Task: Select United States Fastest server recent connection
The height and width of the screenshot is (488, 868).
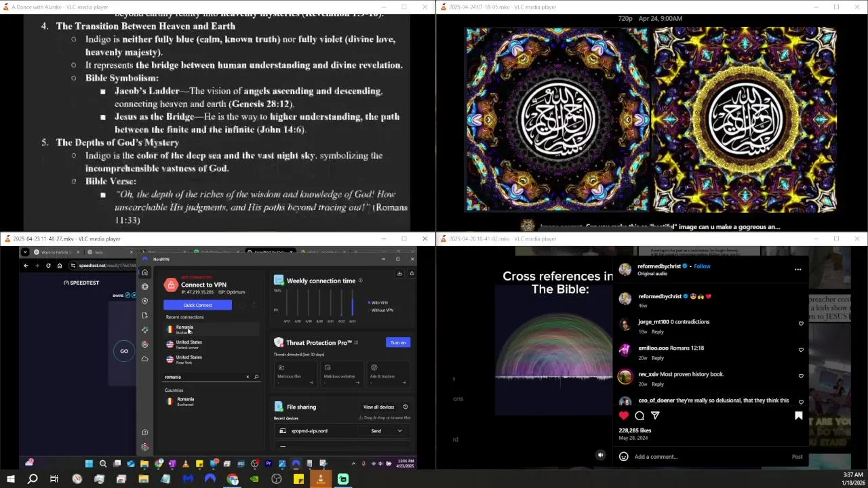Action: tap(211, 344)
